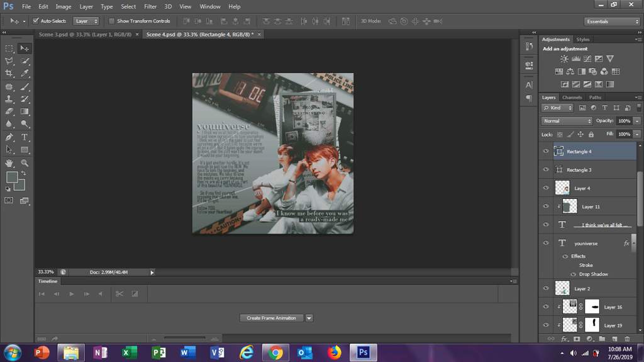Open the Normal blend mode dropdown

tap(567, 121)
